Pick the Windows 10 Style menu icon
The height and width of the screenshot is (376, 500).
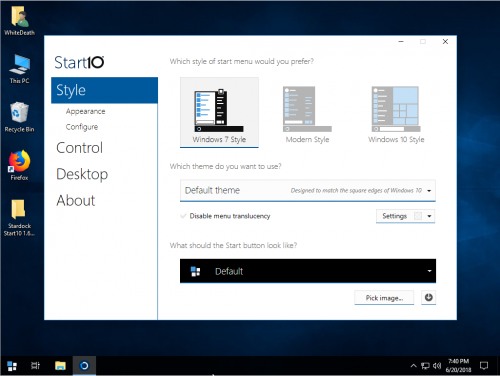coord(396,109)
